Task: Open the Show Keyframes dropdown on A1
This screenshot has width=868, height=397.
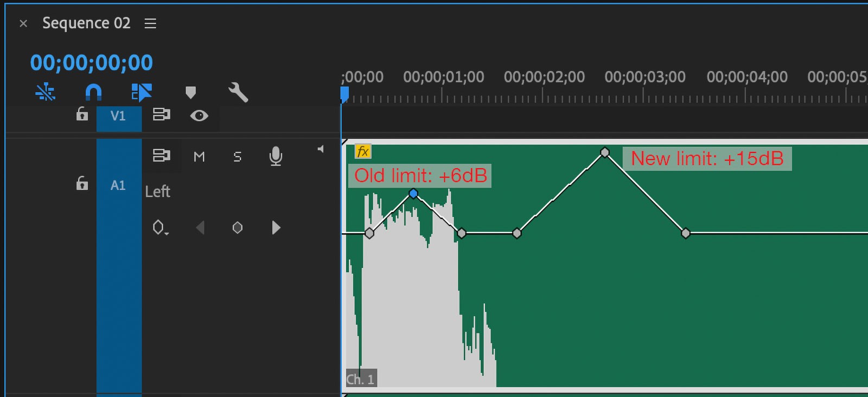Action: [x=159, y=228]
